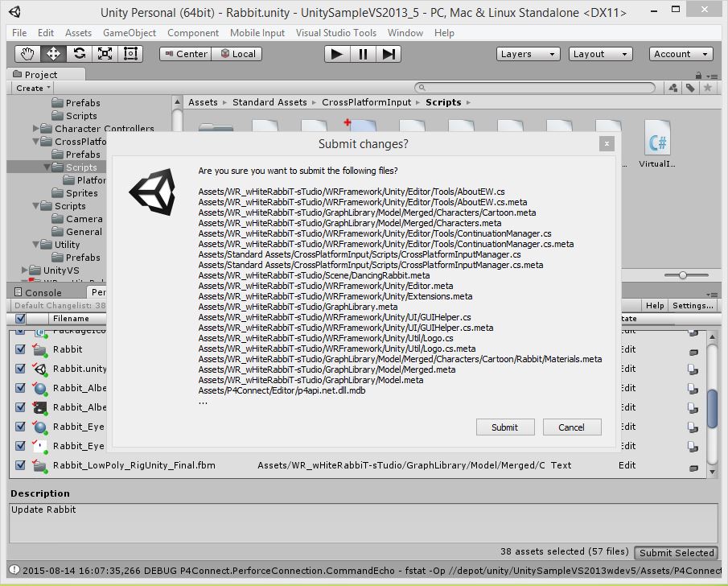Open the Layers dropdown
This screenshot has height=586, width=728.
point(528,54)
